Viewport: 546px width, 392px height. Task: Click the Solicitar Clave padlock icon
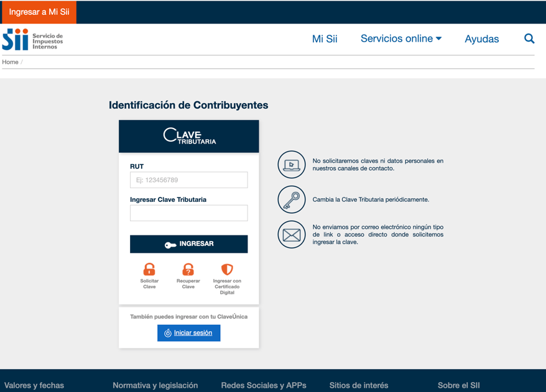(149, 270)
